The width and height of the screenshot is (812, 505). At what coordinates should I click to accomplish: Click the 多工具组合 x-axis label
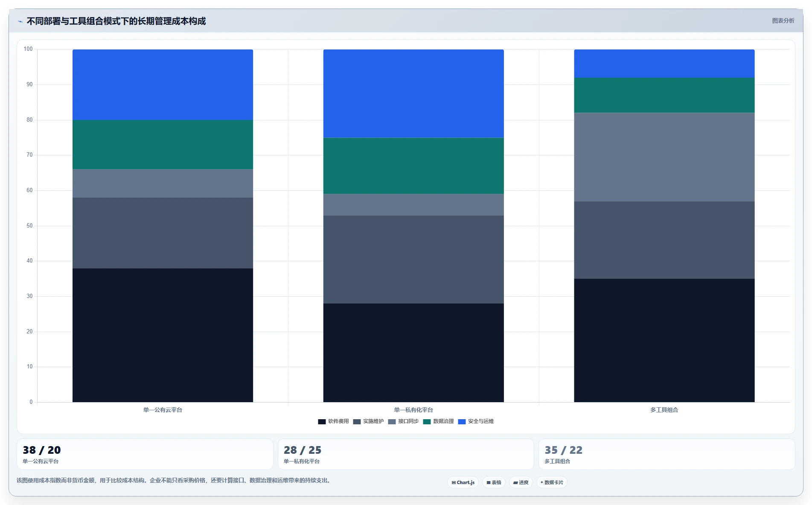(x=664, y=410)
